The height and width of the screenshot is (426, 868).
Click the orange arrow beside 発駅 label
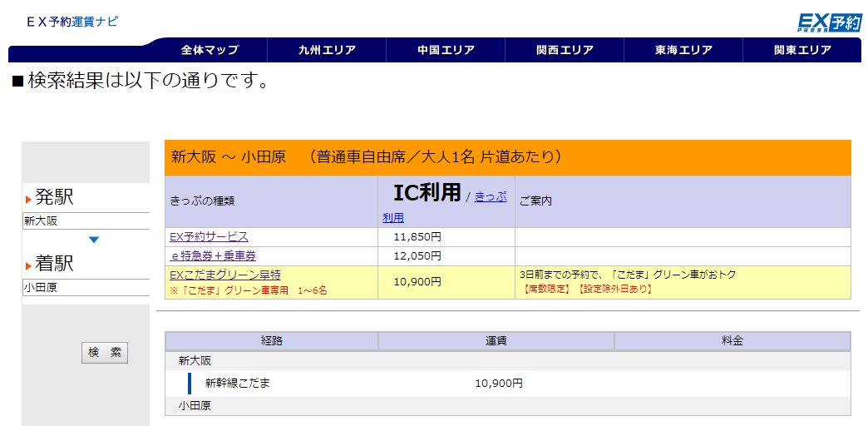click(28, 200)
